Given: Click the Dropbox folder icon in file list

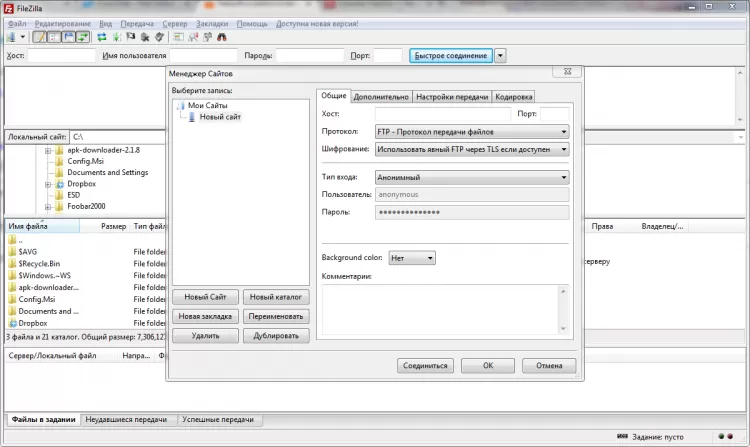Looking at the screenshot, I should tap(12, 323).
